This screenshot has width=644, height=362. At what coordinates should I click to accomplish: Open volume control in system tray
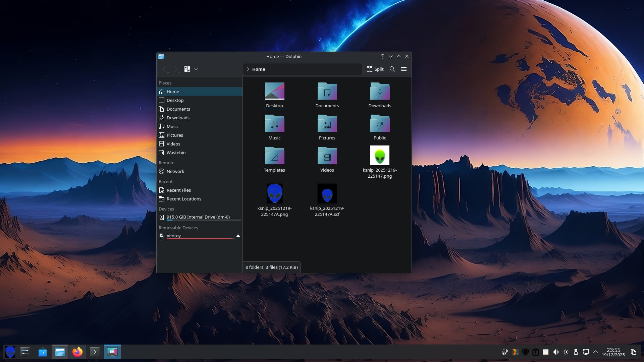pos(556,352)
